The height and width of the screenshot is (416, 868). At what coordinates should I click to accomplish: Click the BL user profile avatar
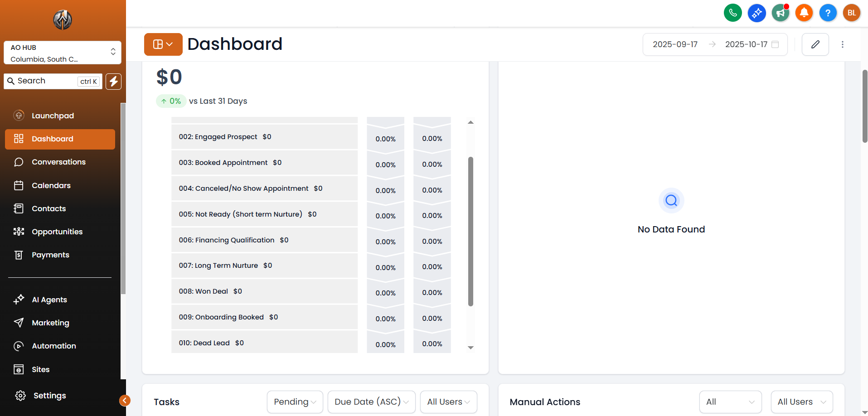[x=851, y=13]
